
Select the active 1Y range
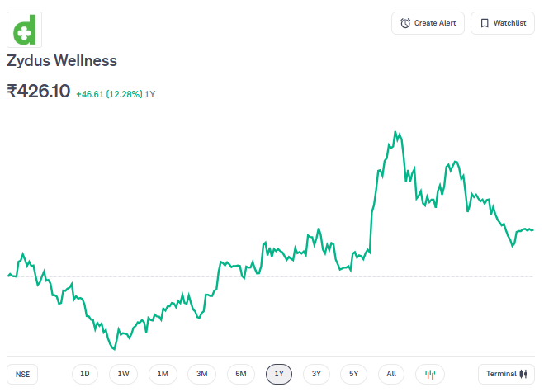(x=279, y=374)
